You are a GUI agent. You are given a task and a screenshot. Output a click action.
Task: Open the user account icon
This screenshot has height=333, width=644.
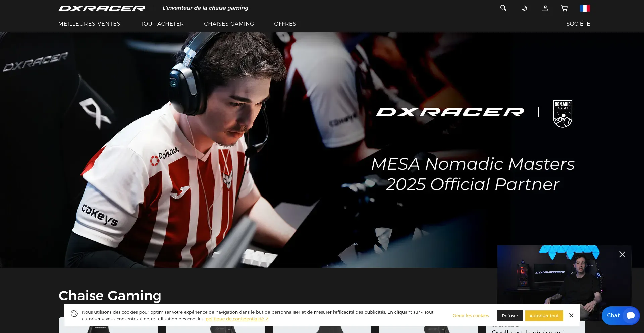tap(545, 8)
